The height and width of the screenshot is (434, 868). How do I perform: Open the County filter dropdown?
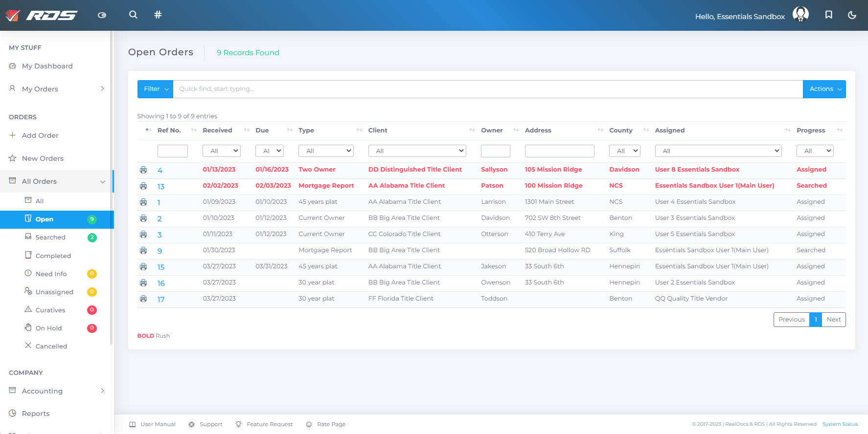tap(625, 151)
